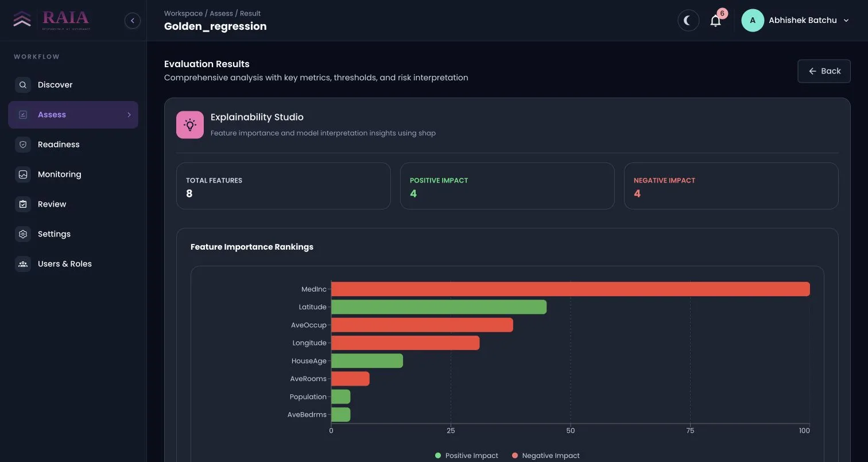Screen dimensions: 868x462
Task: Click the Users & Roles people icon
Action: tap(23, 264)
